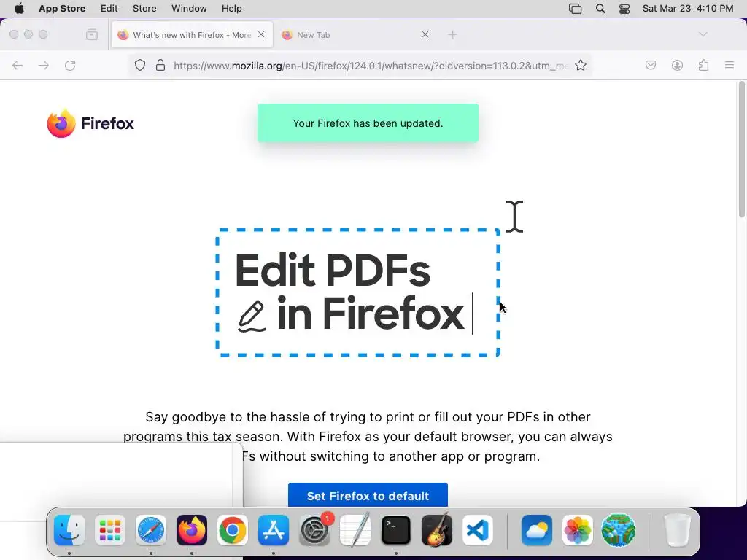
Task: Open the Help menu
Action: click(x=231, y=9)
